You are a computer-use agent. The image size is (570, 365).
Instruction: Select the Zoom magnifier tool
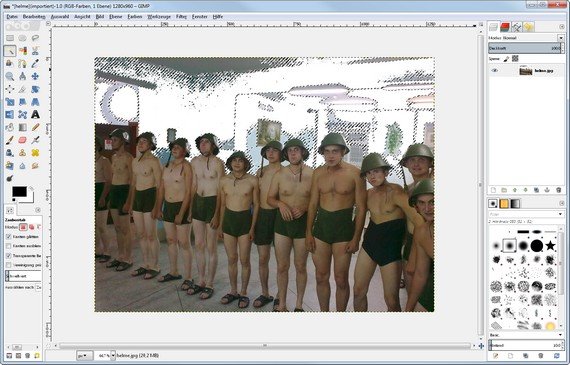tap(10, 76)
